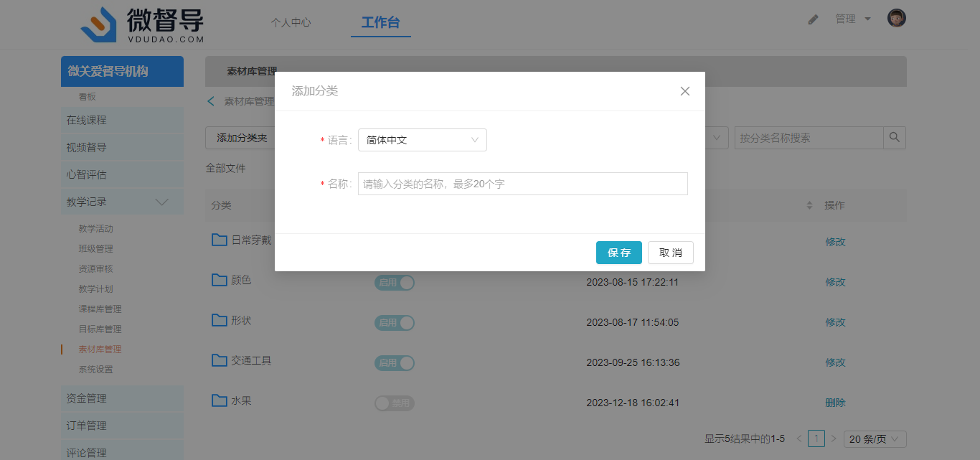Click the magnifier search icon

click(895, 138)
